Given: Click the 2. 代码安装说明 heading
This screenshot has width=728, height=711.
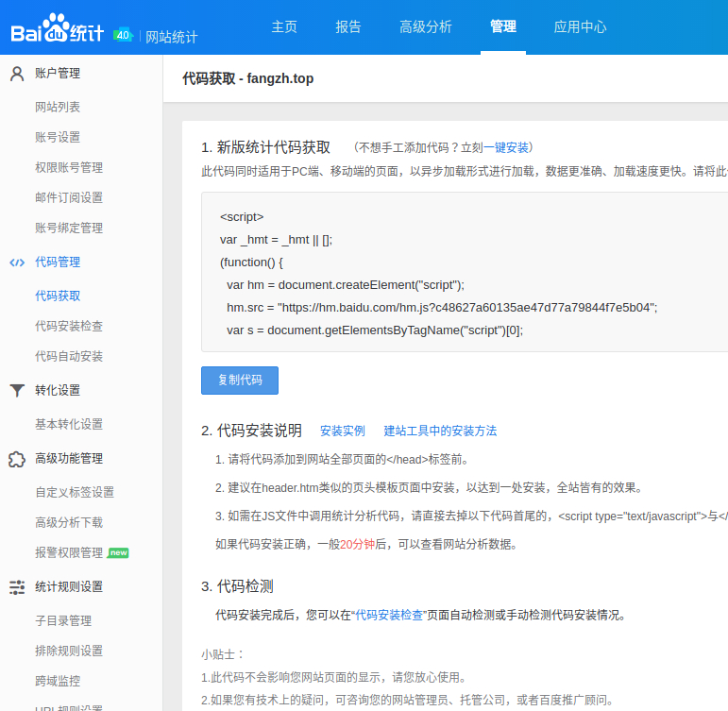Looking at the screenshot, I should 252,431.
